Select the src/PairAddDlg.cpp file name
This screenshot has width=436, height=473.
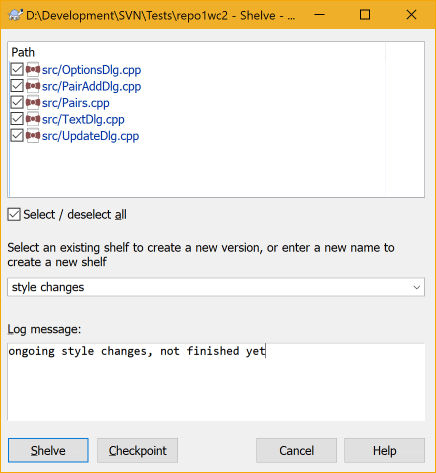click(91, 86)
